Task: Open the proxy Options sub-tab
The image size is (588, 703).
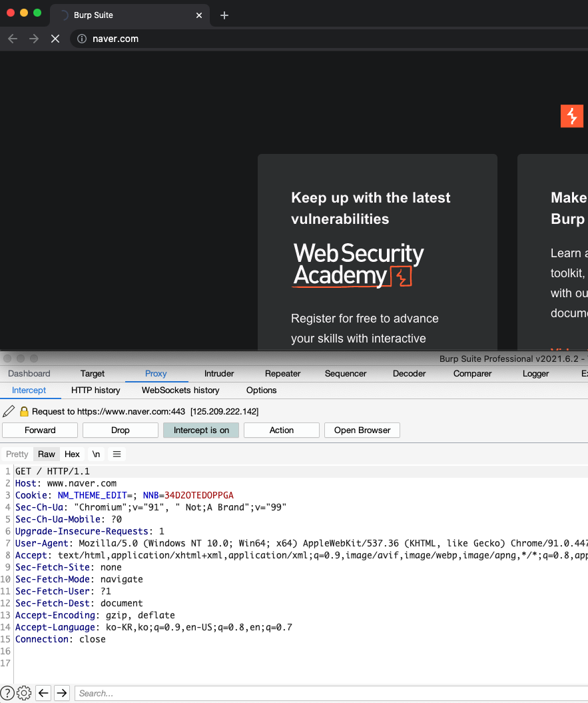Action: [261, 390]
